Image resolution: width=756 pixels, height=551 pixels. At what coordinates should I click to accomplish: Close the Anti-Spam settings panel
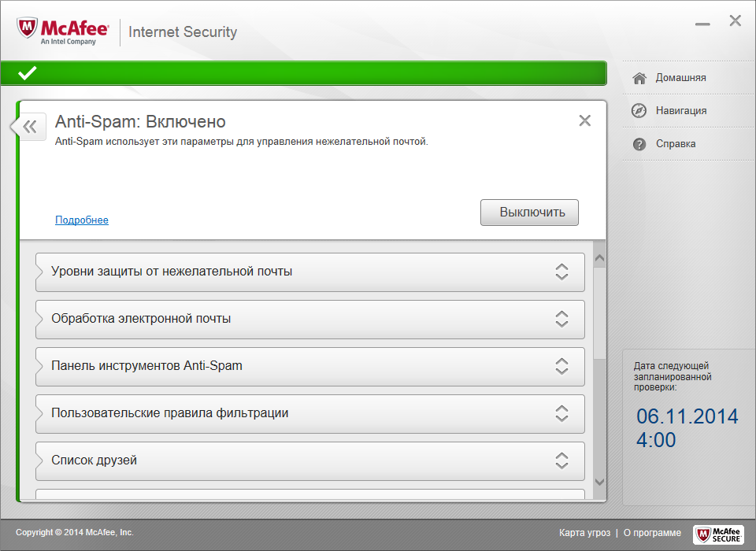pos(585,120)
